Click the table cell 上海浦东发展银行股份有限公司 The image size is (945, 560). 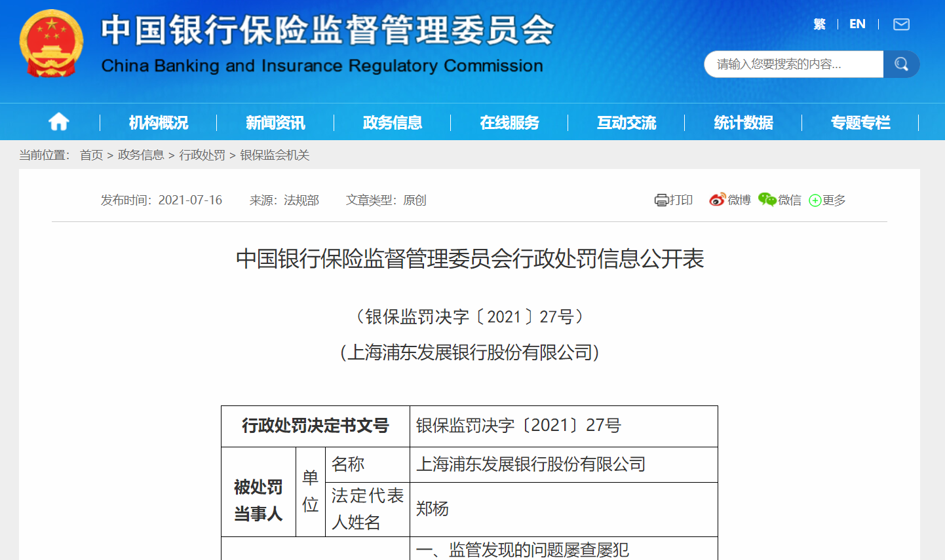point(564,464)
